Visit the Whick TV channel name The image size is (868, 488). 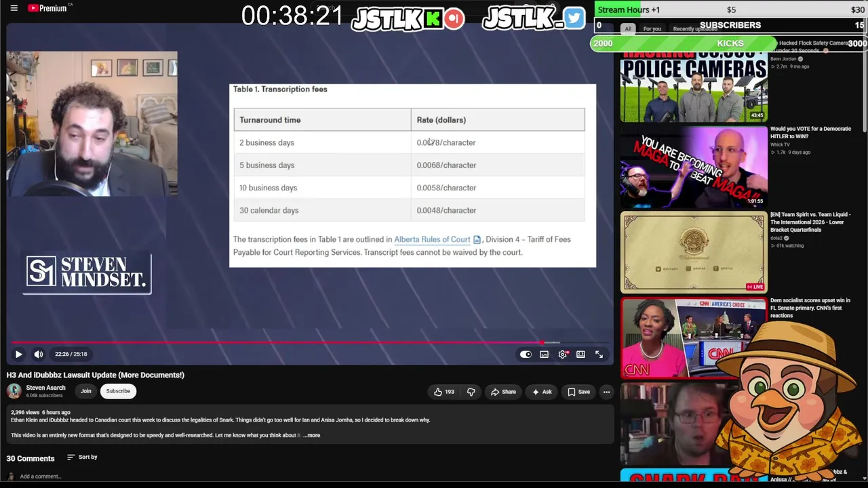coord(780,144)
